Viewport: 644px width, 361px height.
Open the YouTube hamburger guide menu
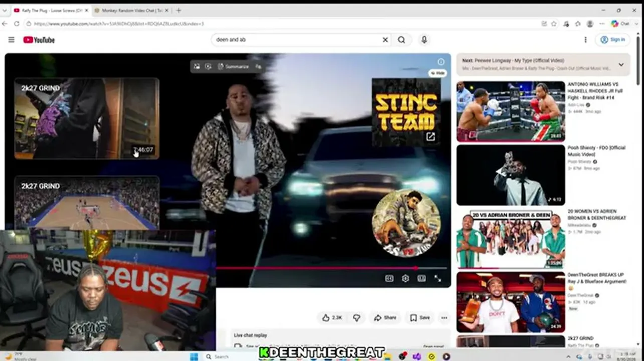11,40
